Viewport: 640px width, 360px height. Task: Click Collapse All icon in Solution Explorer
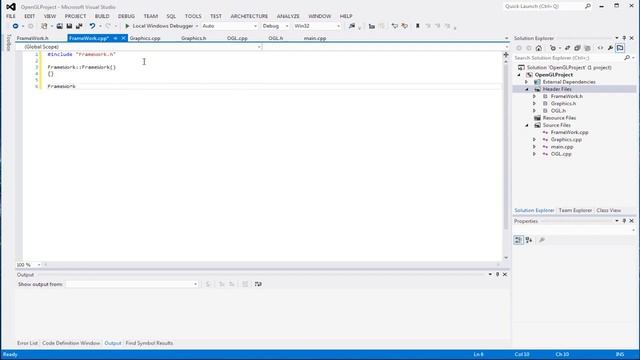coord(577,48)
